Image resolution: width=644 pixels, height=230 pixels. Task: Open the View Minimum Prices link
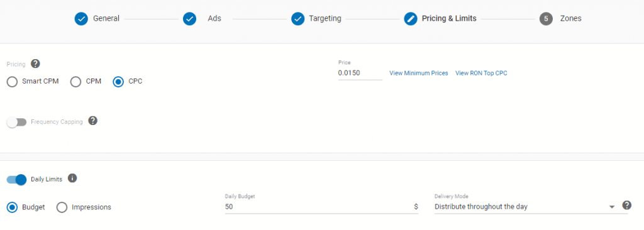pos(418,73)
